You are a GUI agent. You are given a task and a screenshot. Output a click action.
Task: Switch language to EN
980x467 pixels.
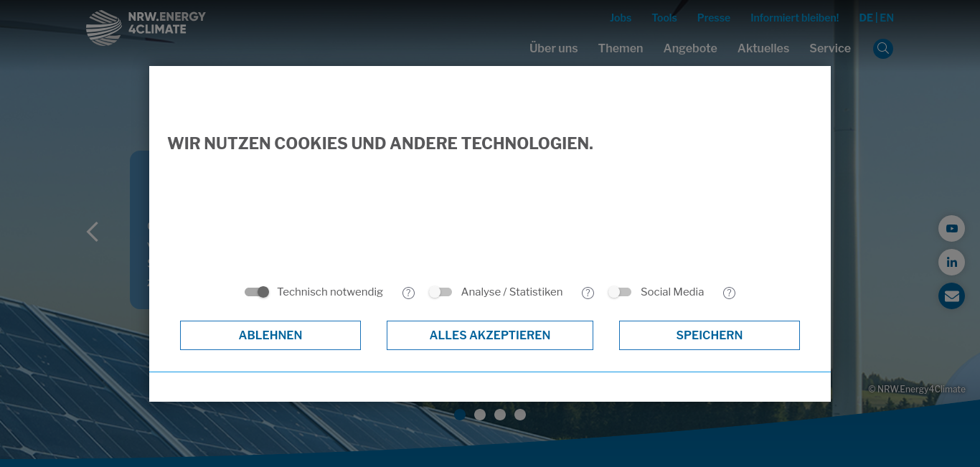coord(887,18)
